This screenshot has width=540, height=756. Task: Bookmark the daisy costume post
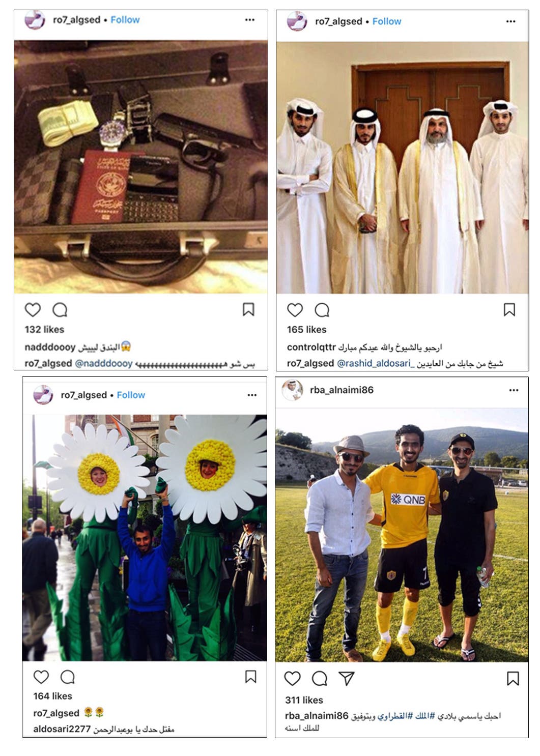click(x=250, y=677)
